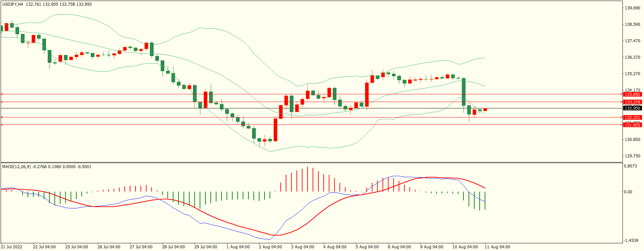Viewport: 644px width, 251px height.
Task: Click the 2 Aug 04:00 date label
Action: pyautogui.click(x=270, y=247)
